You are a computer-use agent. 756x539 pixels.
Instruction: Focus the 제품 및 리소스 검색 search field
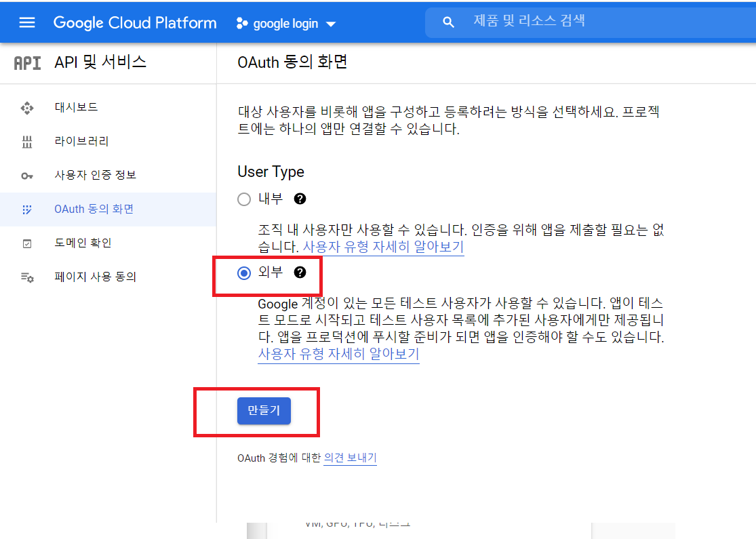point(591,21)
